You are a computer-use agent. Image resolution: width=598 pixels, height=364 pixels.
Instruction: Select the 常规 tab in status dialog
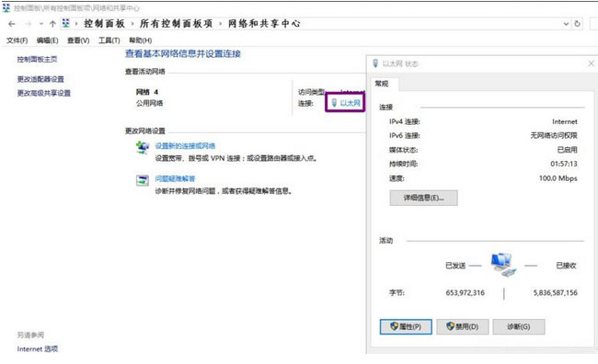point(382,84)
